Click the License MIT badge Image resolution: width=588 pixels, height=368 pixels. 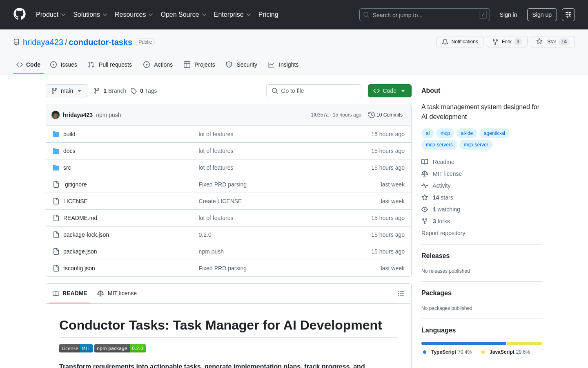(x=76, y=348)
